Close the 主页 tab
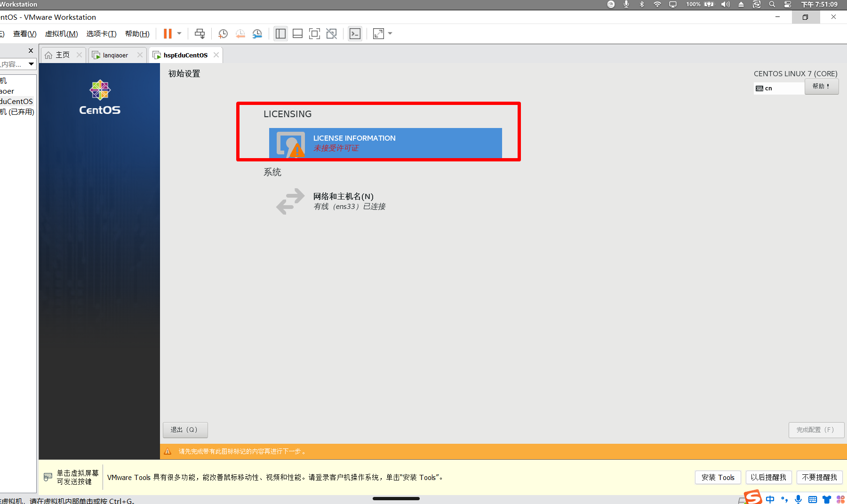Screen dimensions: 847x504 coord(79,55)
